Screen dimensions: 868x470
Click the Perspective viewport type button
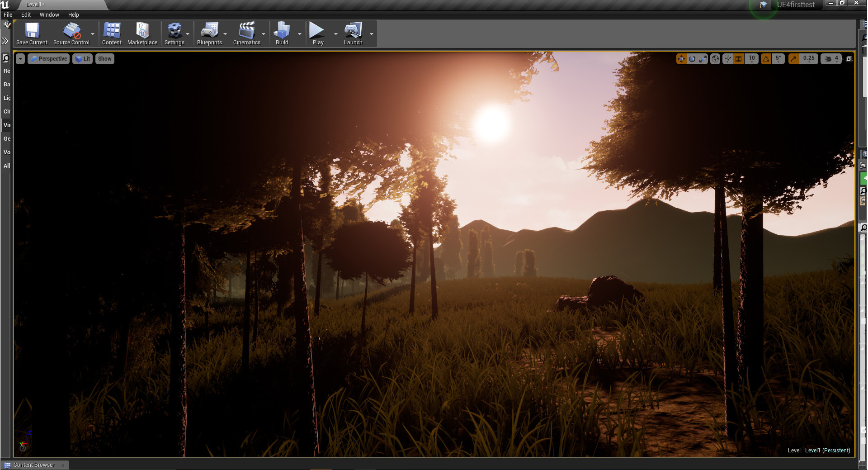click(x=49, y=59)
